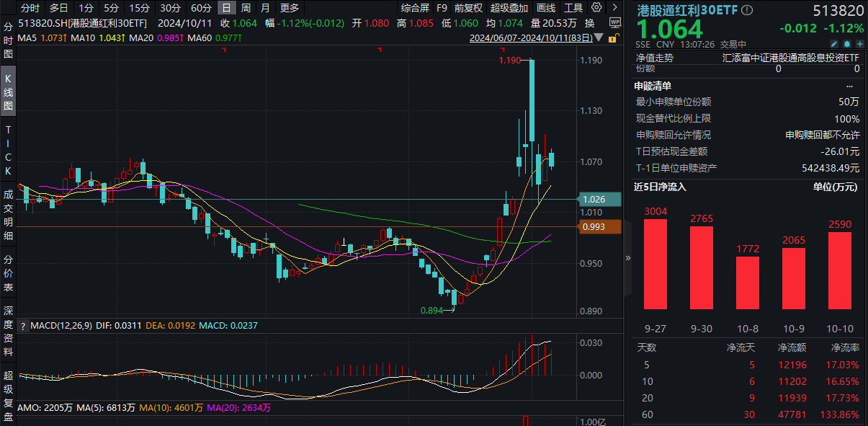Open the 更多 periods dropdown
The height and width of the screenshot is (426, 868).
289,8
